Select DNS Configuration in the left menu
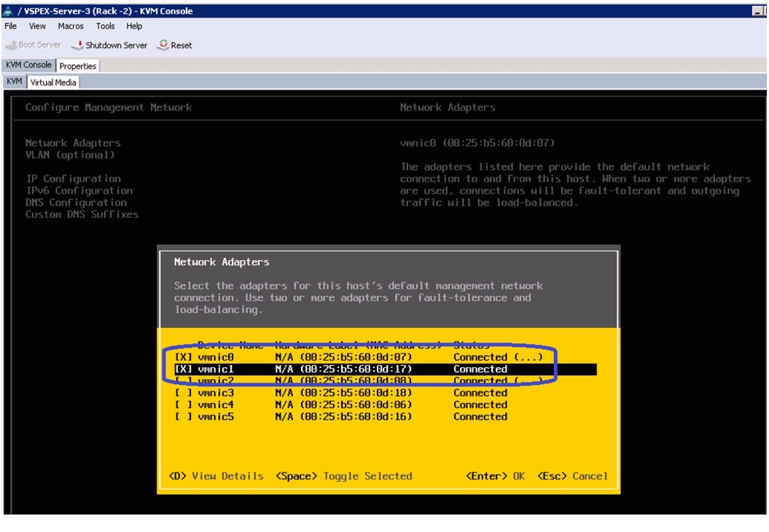 pos(76,202)
